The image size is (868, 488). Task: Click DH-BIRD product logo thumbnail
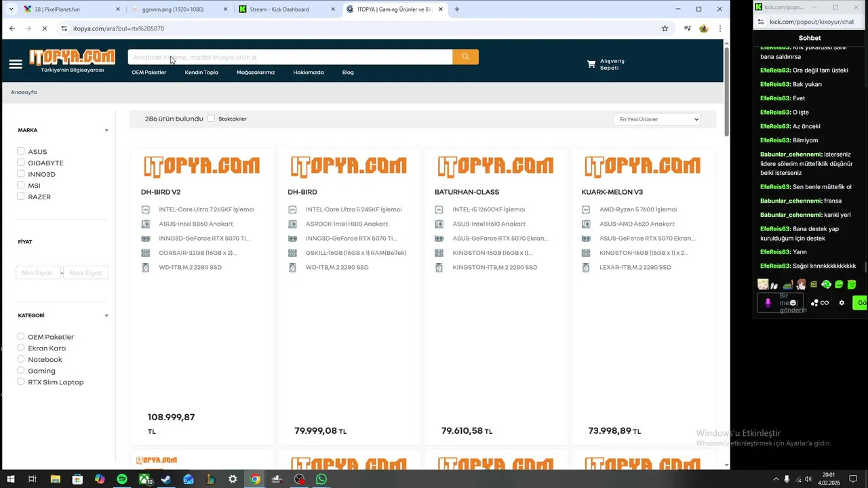349,166
